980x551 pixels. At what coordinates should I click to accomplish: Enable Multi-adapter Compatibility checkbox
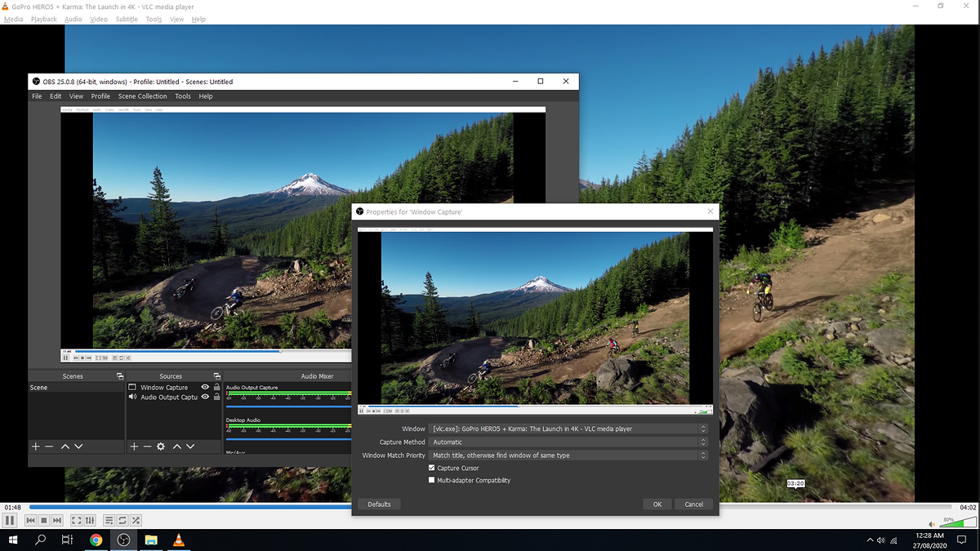click(x=432, y=480)
